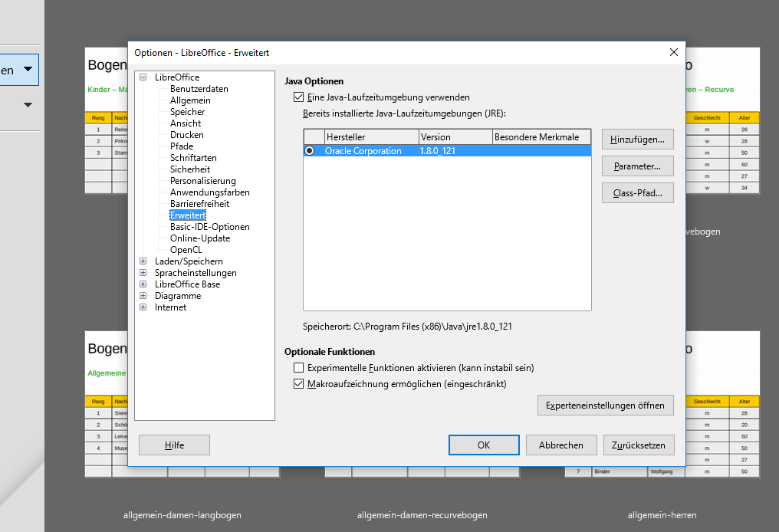Viewport: 779px width, 532px height.
Task: Click the Besondere Merkmale column header
Action: coord(541,137)
